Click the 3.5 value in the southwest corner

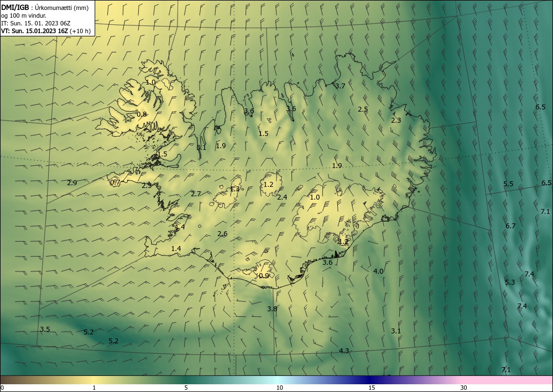pos(45,330)
